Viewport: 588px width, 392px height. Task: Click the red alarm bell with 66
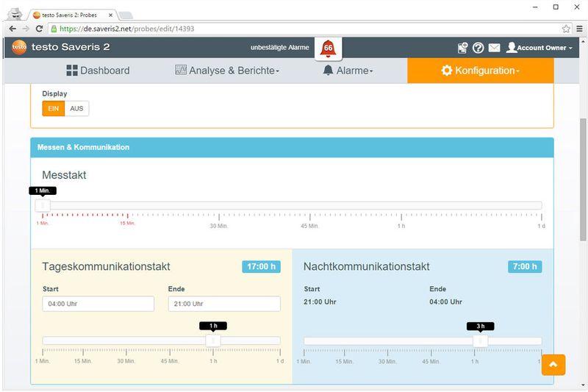tap(328, 49)
